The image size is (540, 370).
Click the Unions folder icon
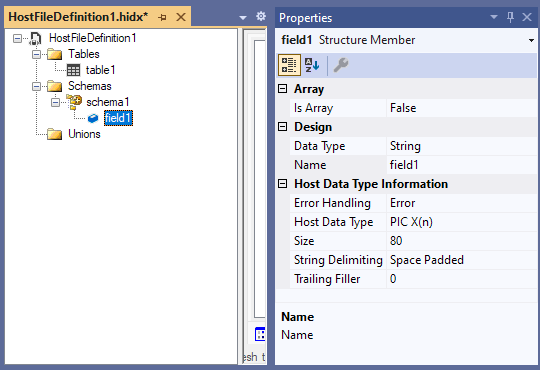pyautogui.click(x=54, y=134)
